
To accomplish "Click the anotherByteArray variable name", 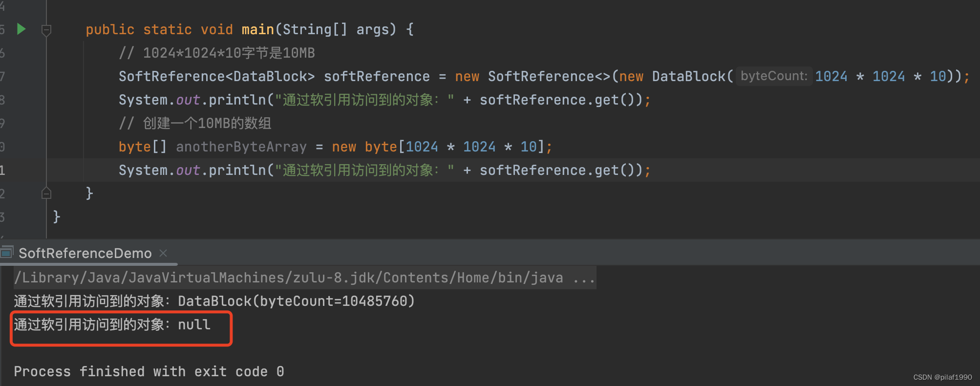I will 241,147.
